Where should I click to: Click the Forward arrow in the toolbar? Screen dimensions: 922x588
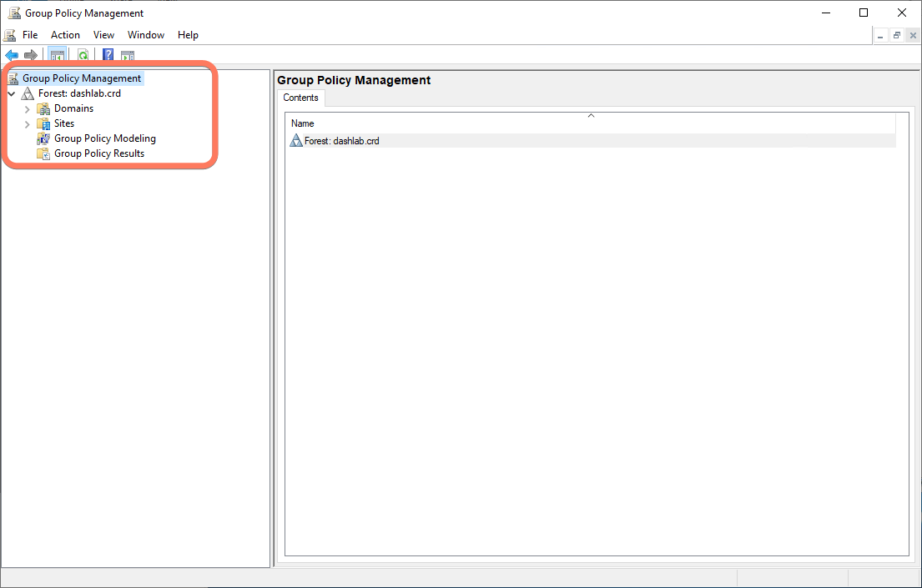pos(31,55)
